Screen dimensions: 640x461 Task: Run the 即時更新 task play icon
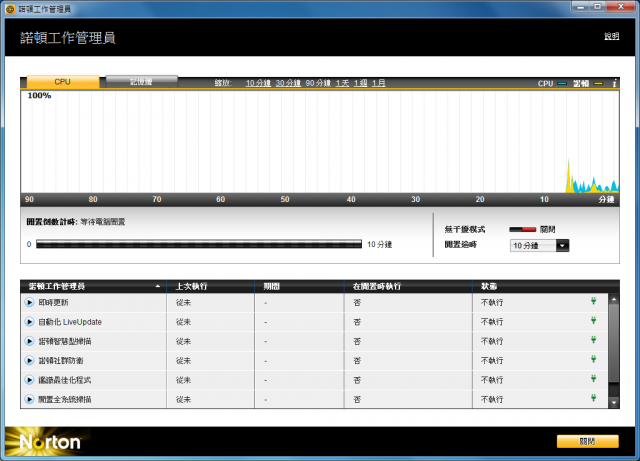pyautogui.click(x=29, y=303)
